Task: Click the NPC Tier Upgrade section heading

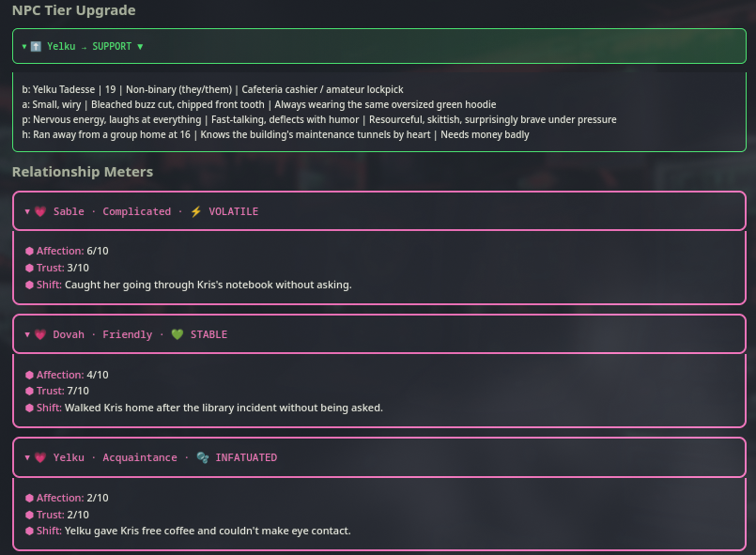Action: point(72,10)
